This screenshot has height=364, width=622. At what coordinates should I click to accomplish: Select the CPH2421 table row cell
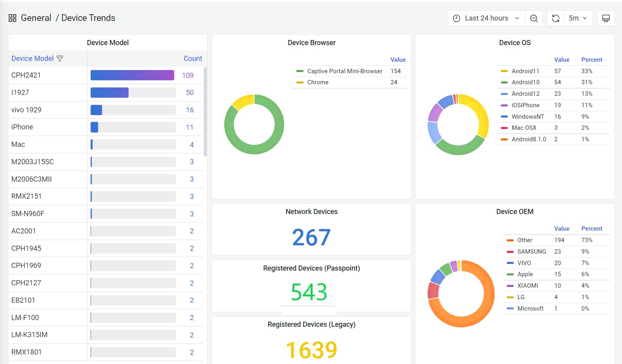pos(47,75)
